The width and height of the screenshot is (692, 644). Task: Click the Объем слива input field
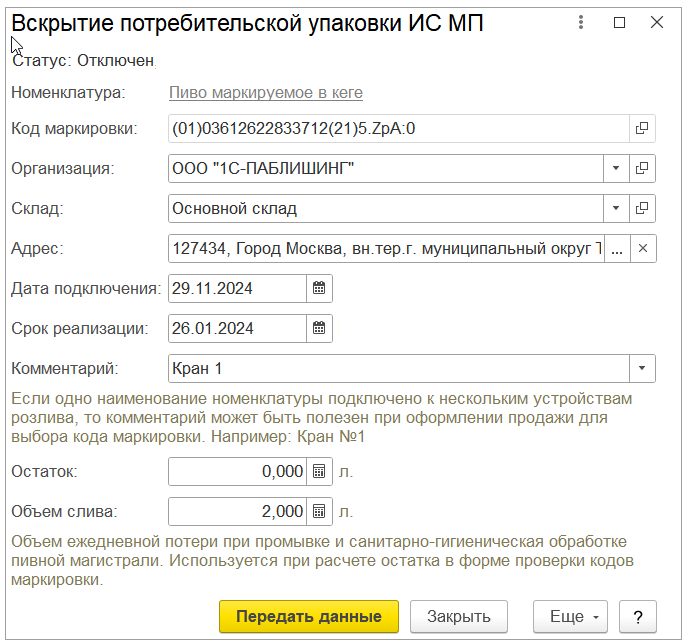click(x=238, y=512)
